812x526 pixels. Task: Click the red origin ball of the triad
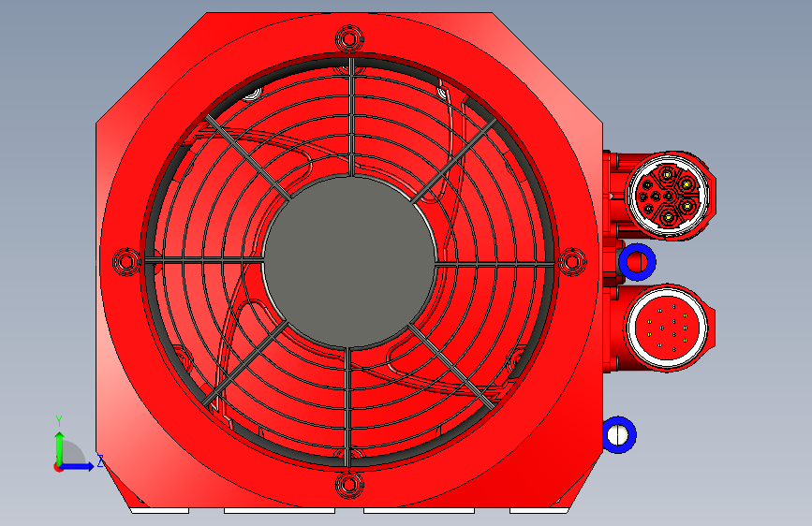click(x=58, y=467)
